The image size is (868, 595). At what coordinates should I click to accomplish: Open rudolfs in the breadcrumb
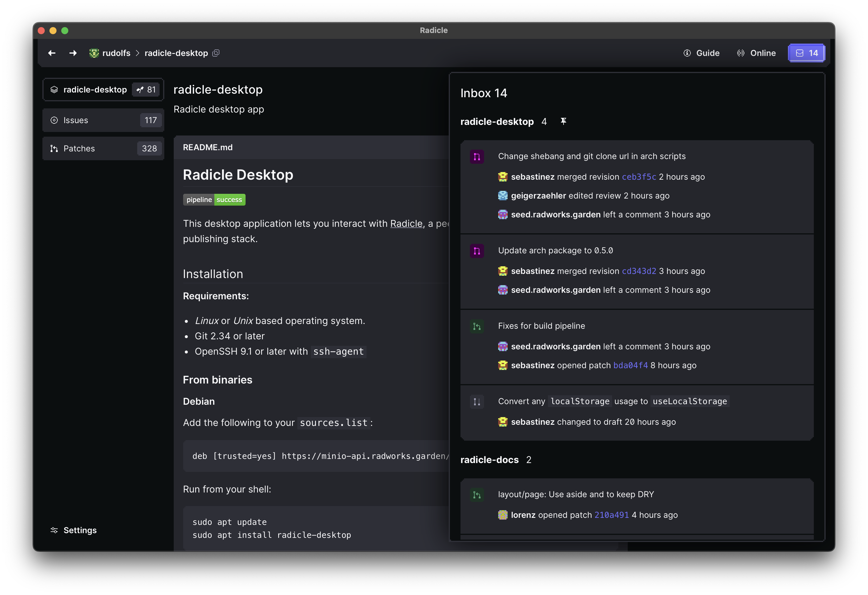(116, 53)
